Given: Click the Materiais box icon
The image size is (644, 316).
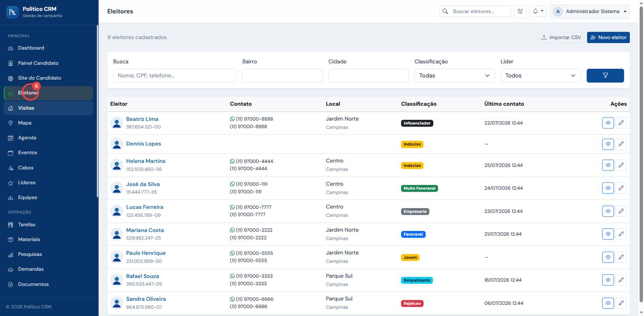Looking at the screenshot, I should point(11,240).
